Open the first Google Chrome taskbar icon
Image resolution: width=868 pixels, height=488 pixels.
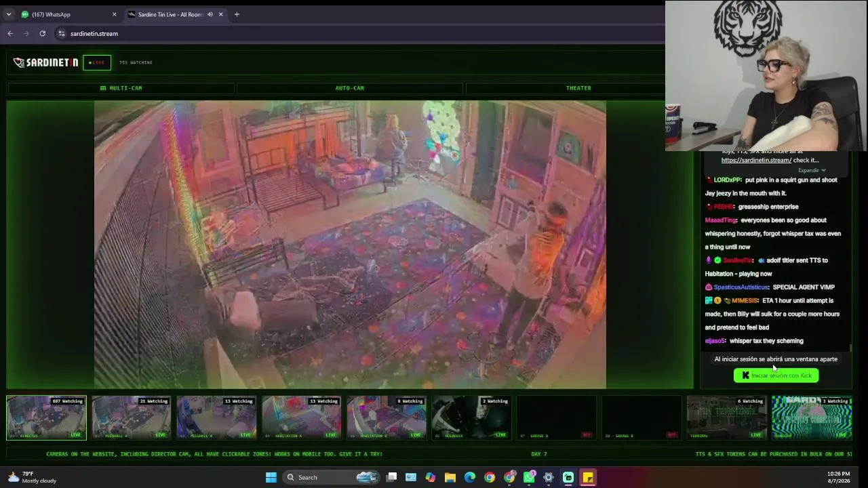(490, 477)
